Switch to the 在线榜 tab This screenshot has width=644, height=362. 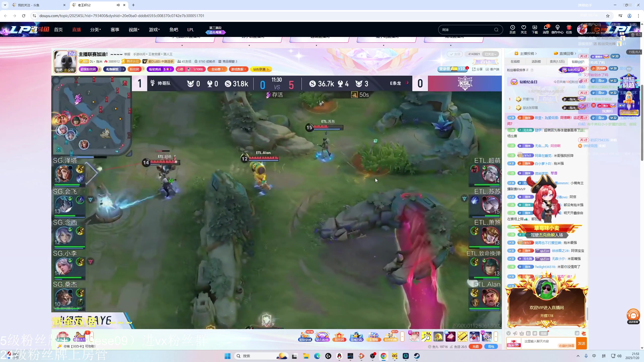[515, 61]
